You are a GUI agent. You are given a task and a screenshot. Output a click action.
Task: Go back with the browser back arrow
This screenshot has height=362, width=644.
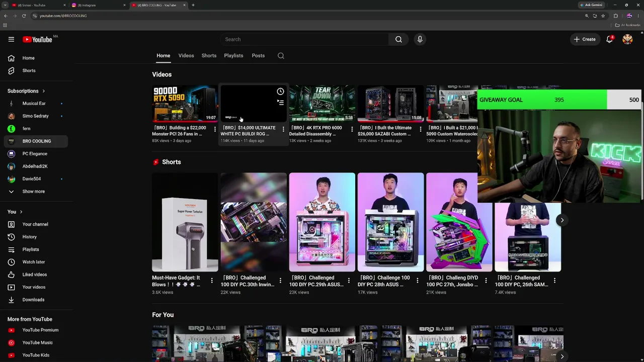tap(6, 16)
